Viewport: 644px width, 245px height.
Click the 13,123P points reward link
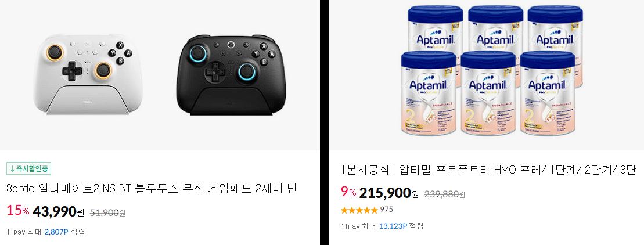point(394,226)
